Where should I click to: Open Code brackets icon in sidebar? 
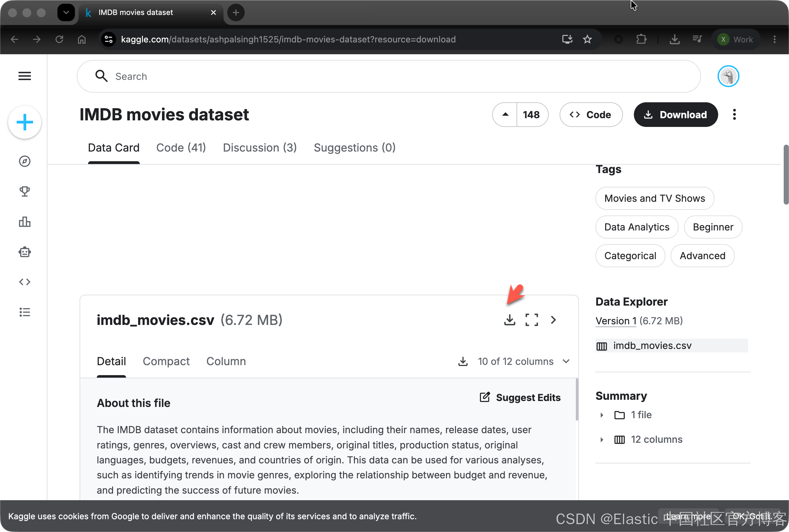24,282
